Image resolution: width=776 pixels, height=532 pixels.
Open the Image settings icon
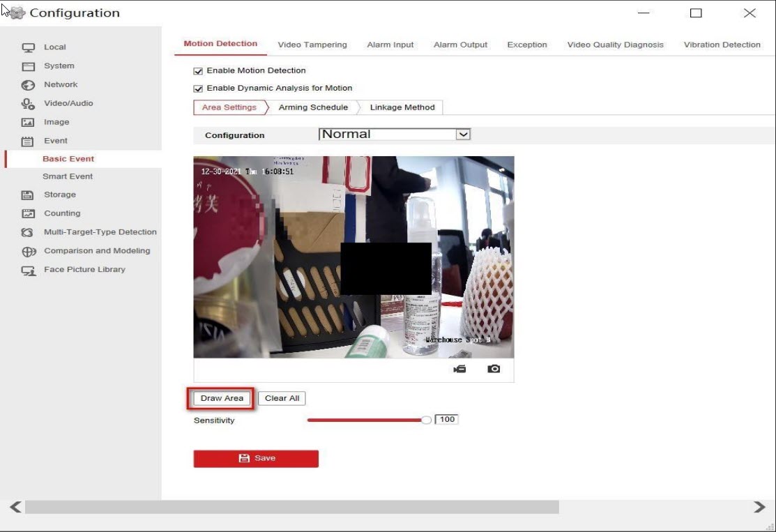tap(29, 123)
